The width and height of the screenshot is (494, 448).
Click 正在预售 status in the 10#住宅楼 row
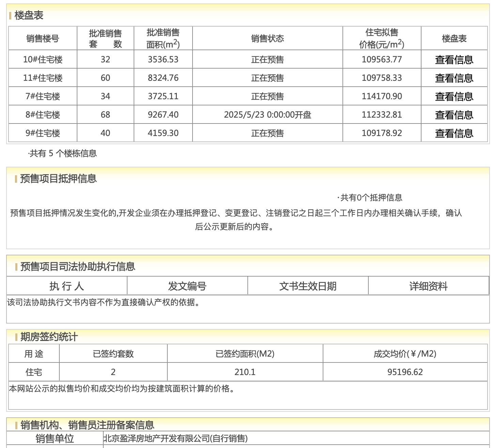(x=267, y=60)
